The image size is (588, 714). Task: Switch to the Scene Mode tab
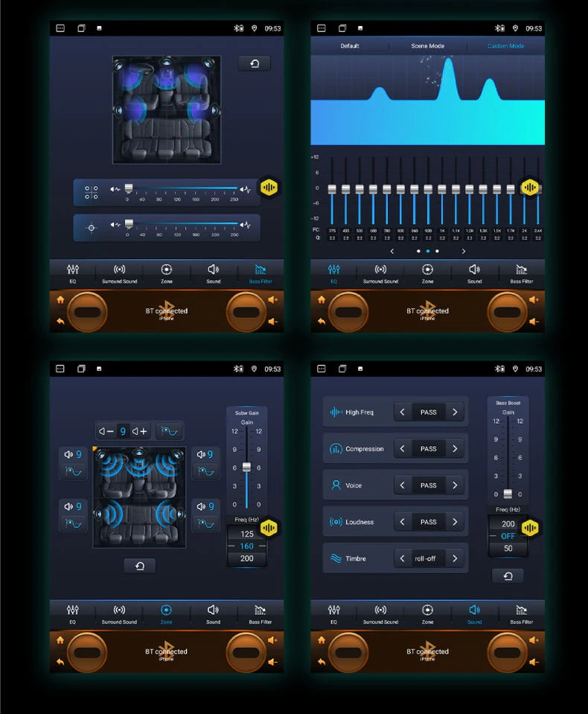pyautogui.click(x=427, y=46)
